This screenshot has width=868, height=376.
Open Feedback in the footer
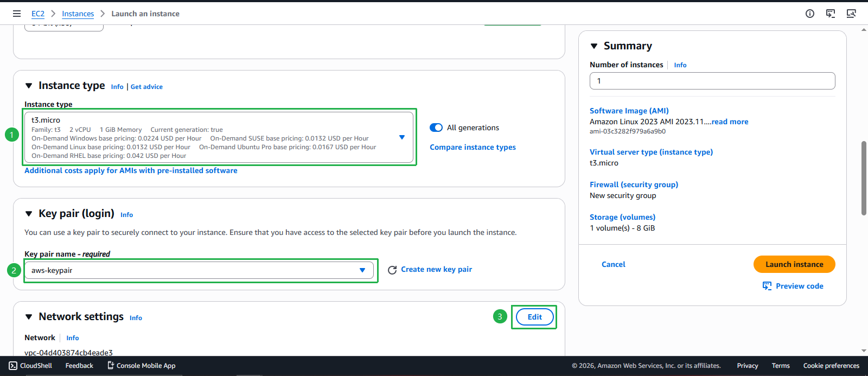pyautogui.click(x=79, y=366)
